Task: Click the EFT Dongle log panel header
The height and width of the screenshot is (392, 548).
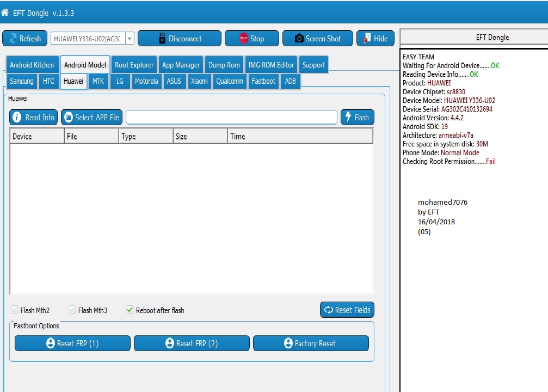Action: pyautogui.click(x=492, y=38)
